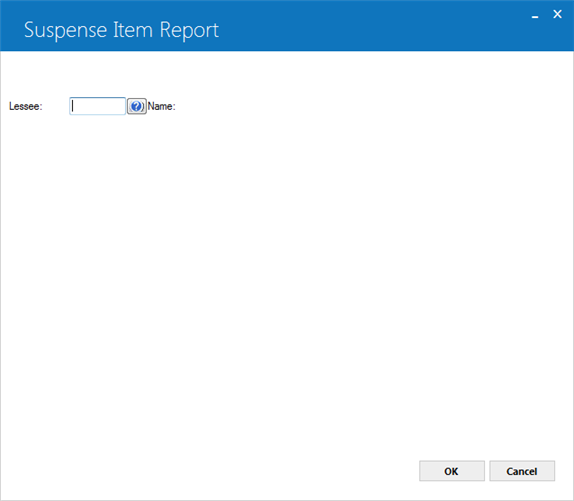The image size is (574, 501).
Task: Cancel the Suspense Item Report dialog
Action: 522,471
